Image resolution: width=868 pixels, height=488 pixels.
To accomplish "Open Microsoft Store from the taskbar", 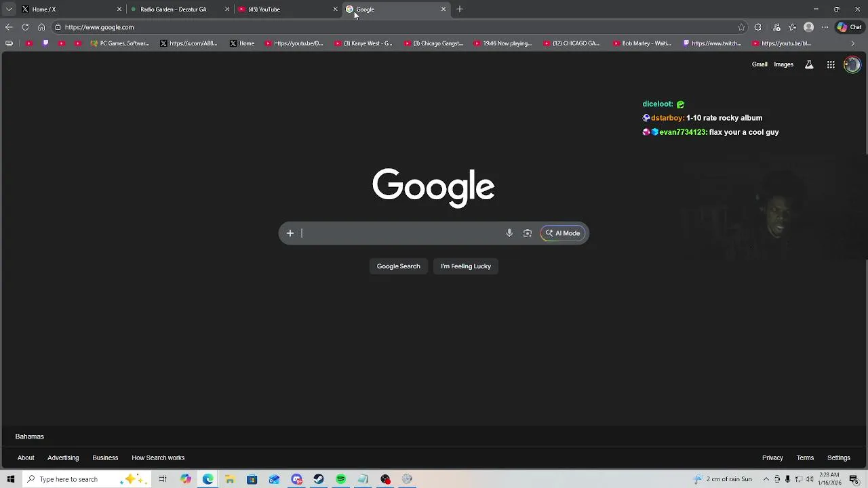I will pos(252,479).
